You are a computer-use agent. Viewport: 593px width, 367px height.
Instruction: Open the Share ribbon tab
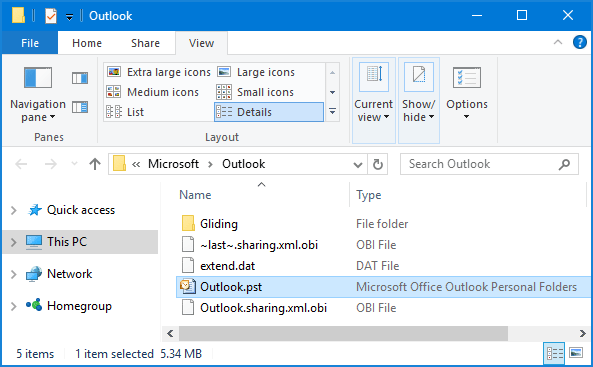tap(146, 43)
